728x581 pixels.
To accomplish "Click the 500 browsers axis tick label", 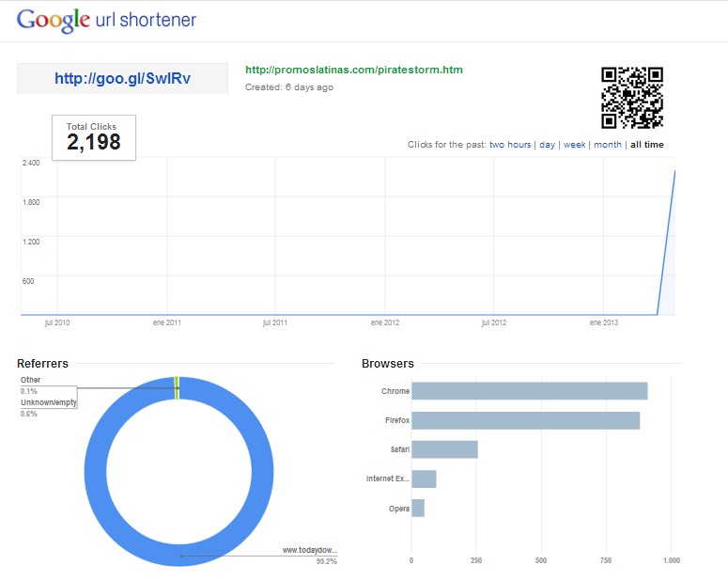I will pos(541,560).
